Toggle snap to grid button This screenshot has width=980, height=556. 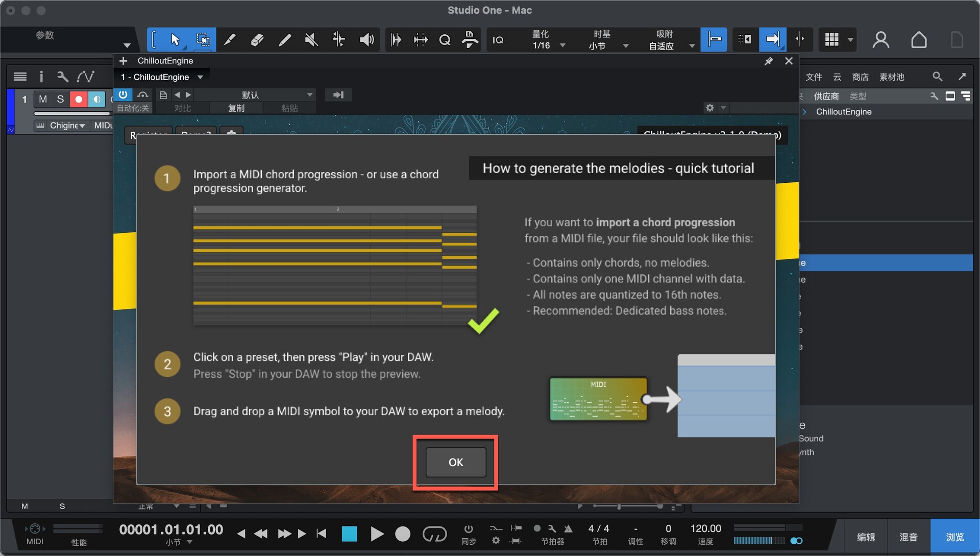pyautogui.click(x=714, y=39)
